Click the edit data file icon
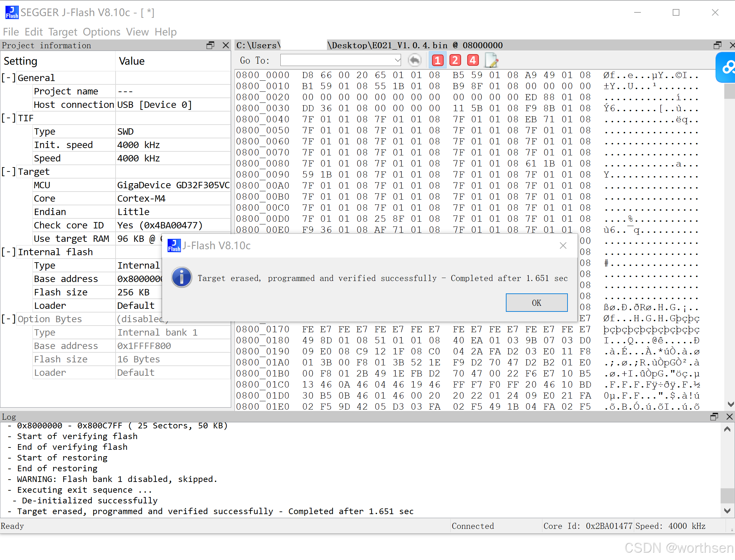Screen dimensions: 735x560 [491, 60]
